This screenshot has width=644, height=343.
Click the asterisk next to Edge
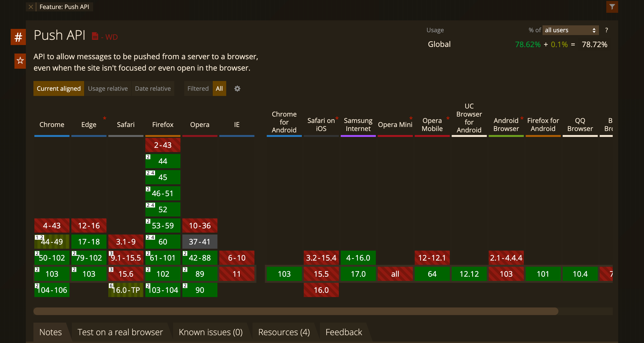(105, 118)
